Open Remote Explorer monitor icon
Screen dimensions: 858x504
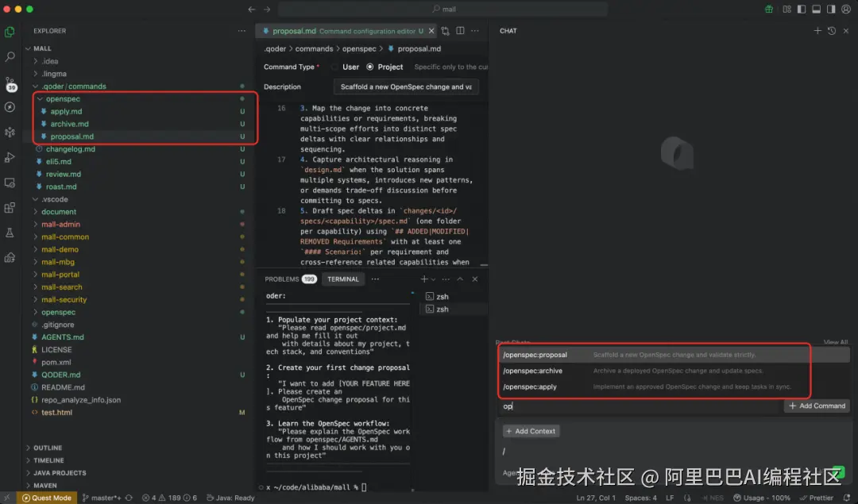click(10, 183)
